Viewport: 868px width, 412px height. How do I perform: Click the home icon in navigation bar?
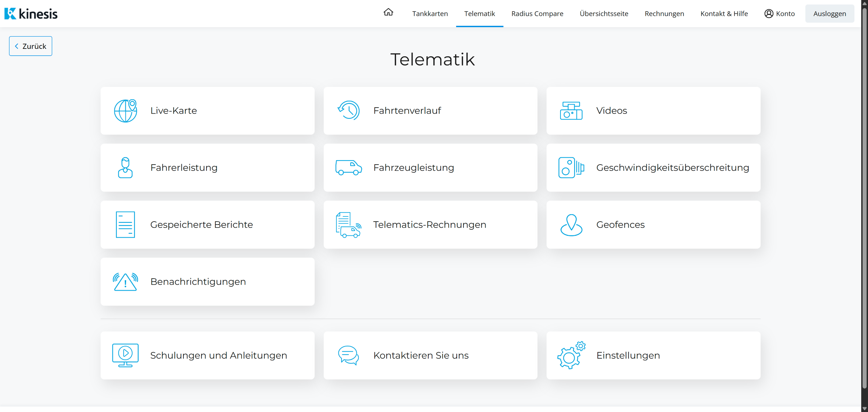pyautogui.click(x=388, y=13)
